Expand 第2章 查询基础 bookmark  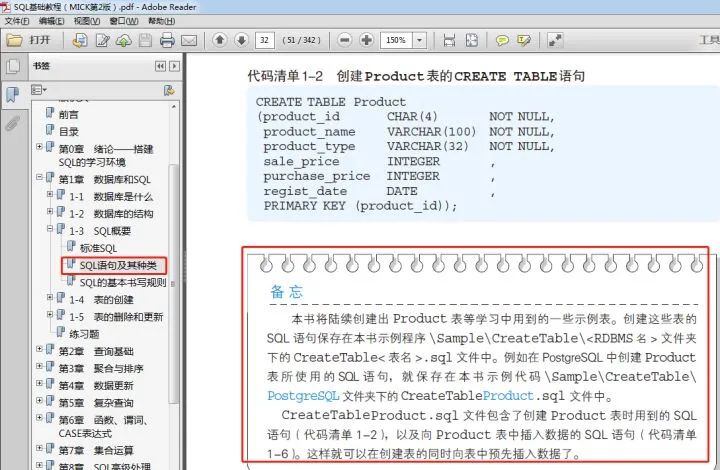(x=39, y=349)
